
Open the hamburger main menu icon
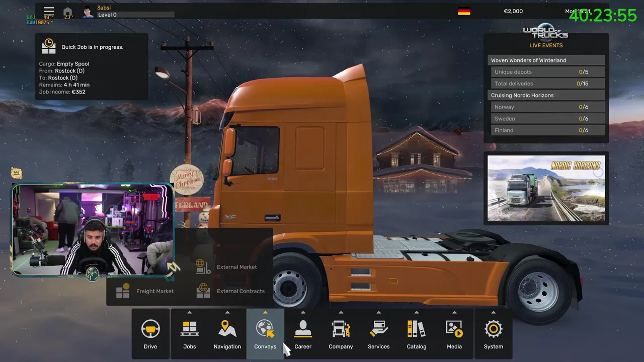(49, 11)
